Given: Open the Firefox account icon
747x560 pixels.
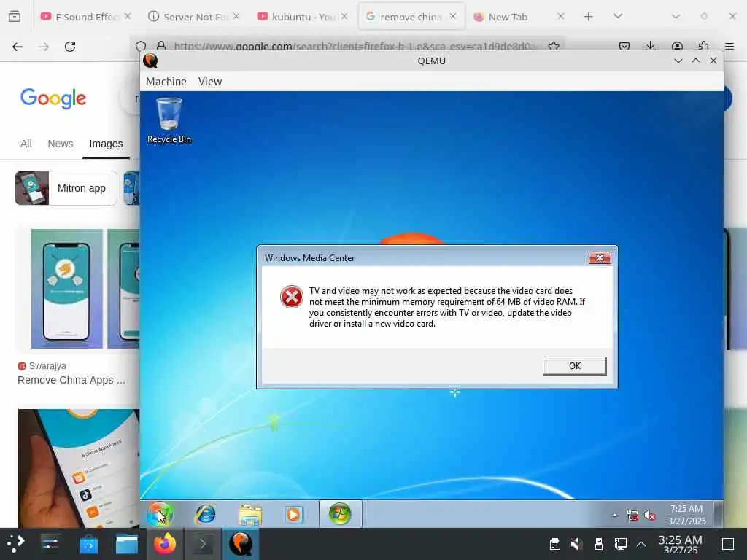Looking at the screenshot, I should 677,46.
